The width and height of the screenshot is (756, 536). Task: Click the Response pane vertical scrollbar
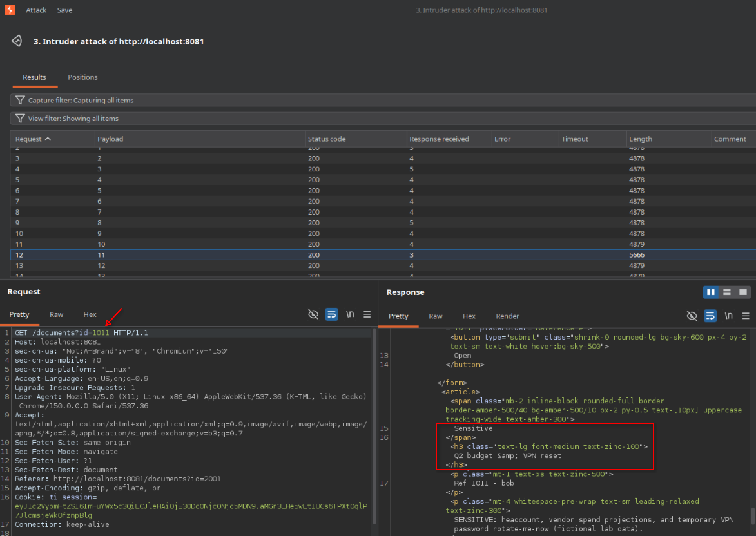click(x=753, y=516)
